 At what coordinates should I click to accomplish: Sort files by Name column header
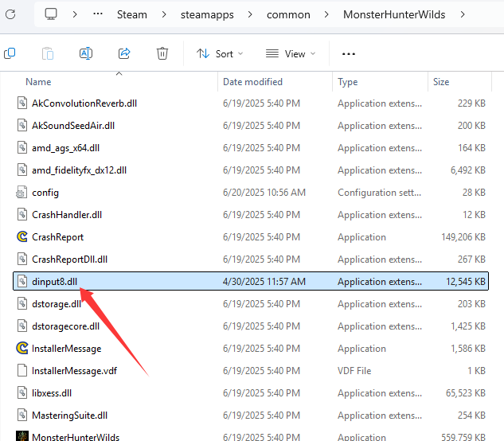click(x=39, y=82)
